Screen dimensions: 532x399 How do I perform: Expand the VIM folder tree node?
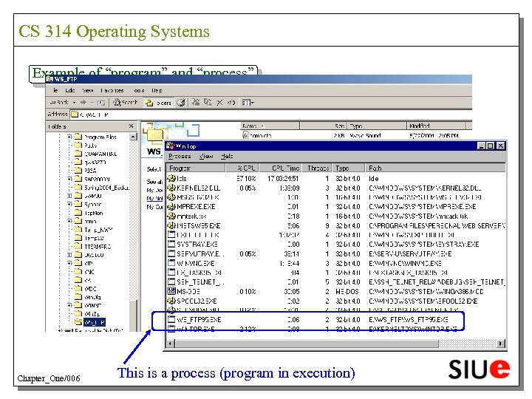coord(69,263)
